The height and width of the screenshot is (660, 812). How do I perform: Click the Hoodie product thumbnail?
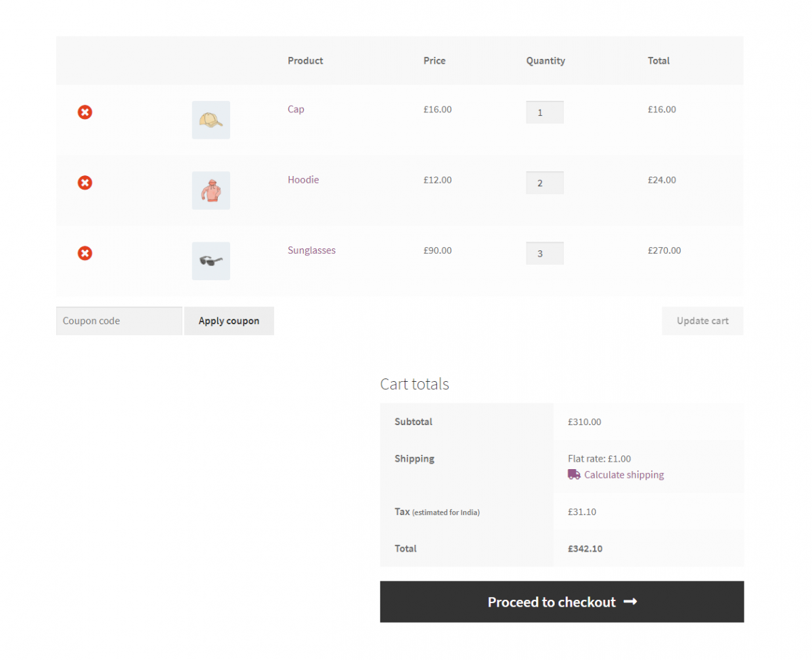point(210,190)
